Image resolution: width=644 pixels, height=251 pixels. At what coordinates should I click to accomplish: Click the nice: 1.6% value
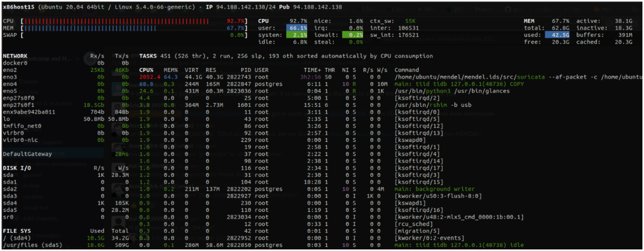(x=356, y=21)
